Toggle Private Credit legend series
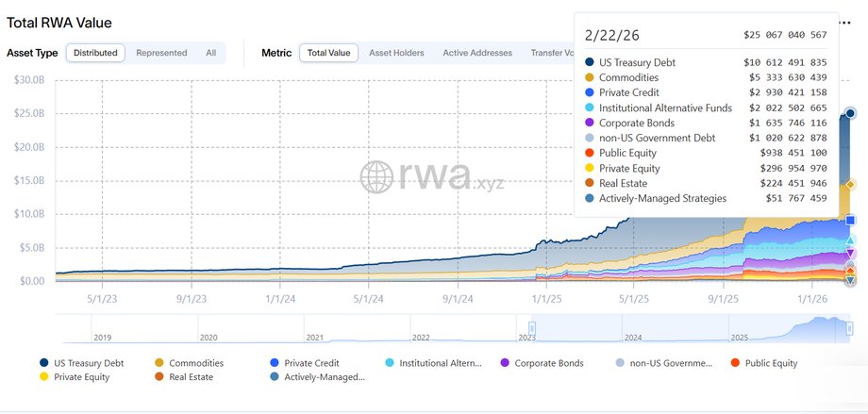 coord(309,362)
